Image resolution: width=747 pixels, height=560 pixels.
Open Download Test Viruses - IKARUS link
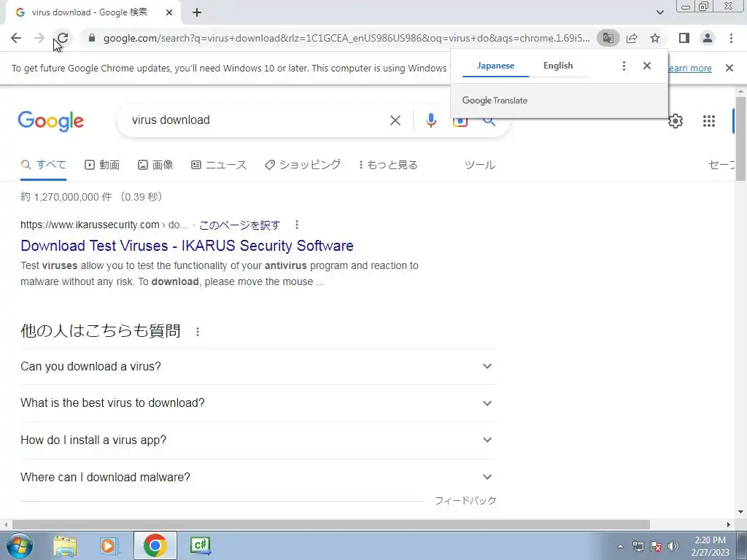(187, 246)
